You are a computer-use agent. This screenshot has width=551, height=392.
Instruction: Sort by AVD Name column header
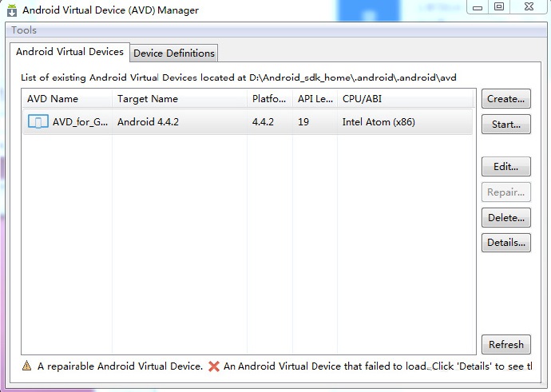coord(67,99)
